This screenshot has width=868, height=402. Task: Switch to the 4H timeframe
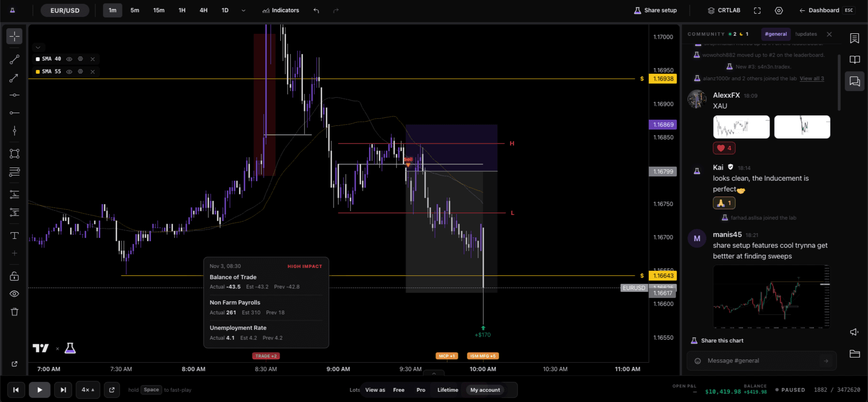pos(204,10)
